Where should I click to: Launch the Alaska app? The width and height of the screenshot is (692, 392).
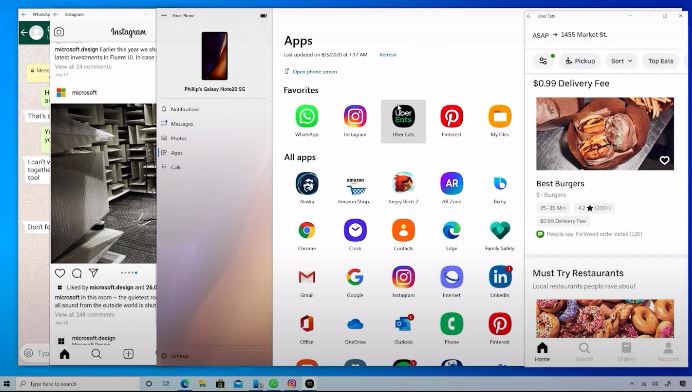point(307,184)
